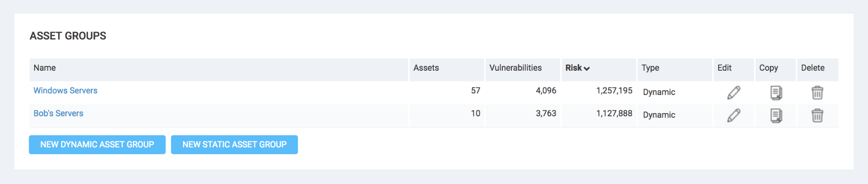
Task: Click the pencil icon for Bob's Servers
Action: coord(733,115)
